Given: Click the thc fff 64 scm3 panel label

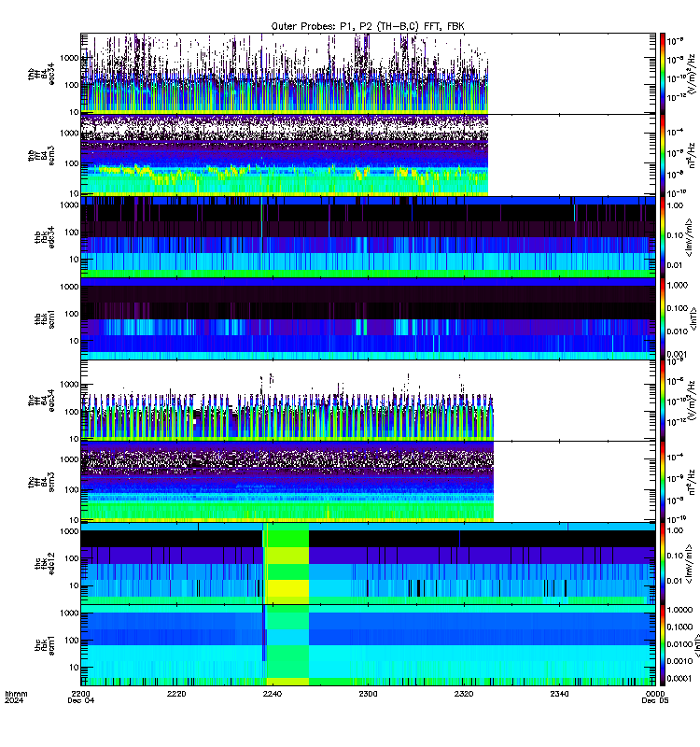Looking at the screenshot, I should [41, 482].
